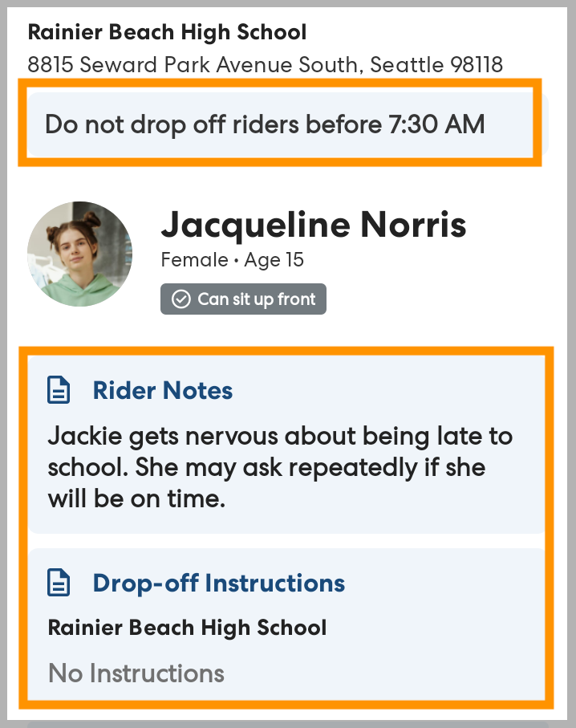
Task: Click the checkmark circle icon in the badge
Action: click(181, 299)
